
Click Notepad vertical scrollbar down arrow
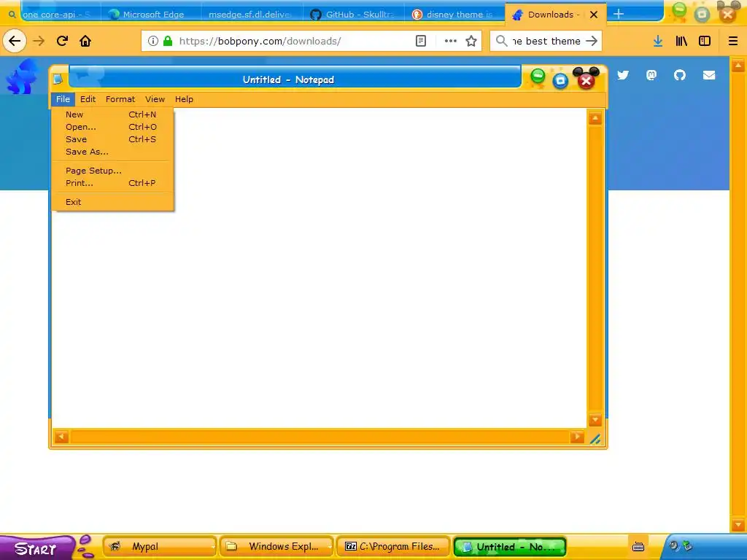595,420
